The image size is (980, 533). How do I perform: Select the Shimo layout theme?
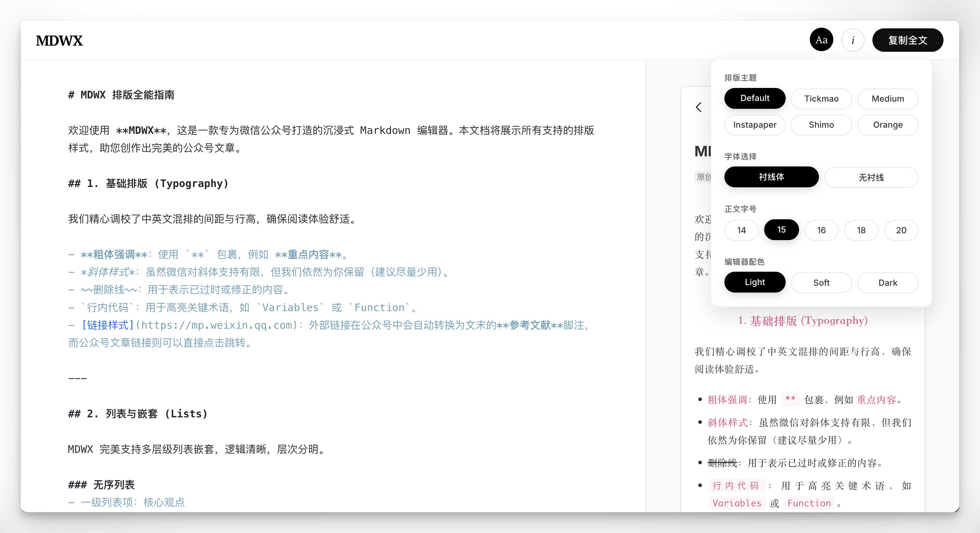tap(821, 125)
